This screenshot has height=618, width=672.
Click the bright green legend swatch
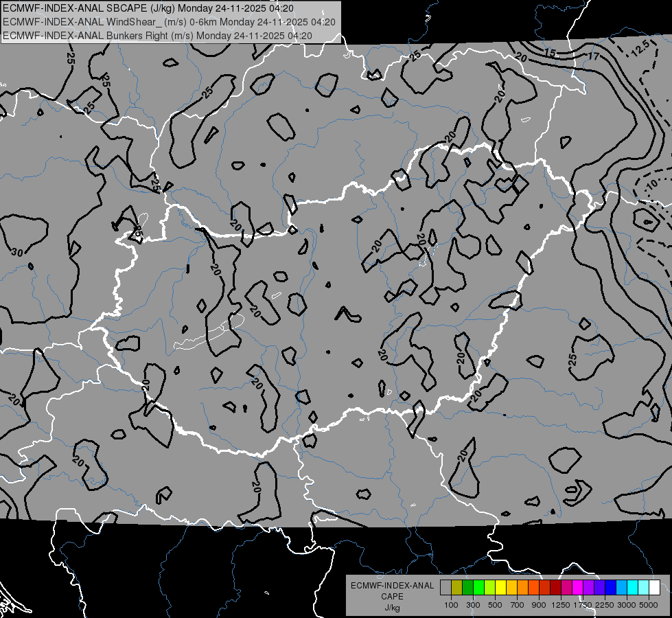point(478,587)
